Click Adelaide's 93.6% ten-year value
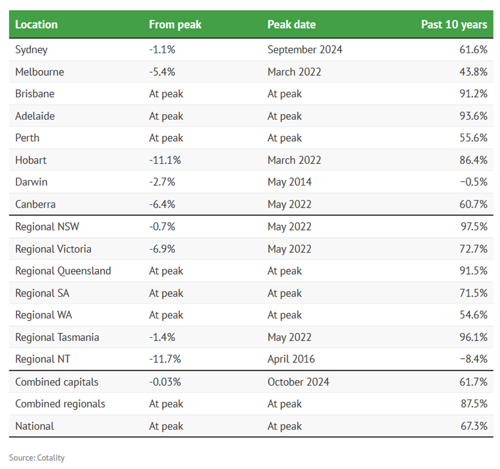Screen dimensions: 500x469 pyautogui.click(x=473, y=116)
